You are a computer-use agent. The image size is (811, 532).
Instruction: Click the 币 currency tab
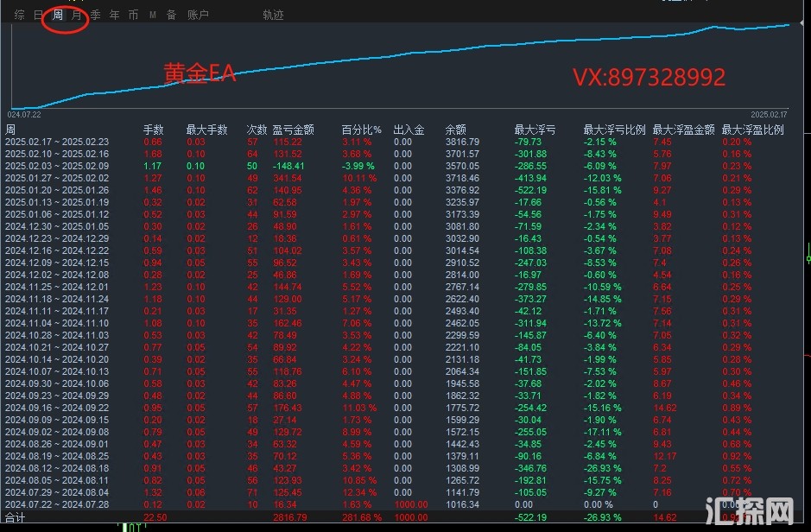(x=133, y=15)
